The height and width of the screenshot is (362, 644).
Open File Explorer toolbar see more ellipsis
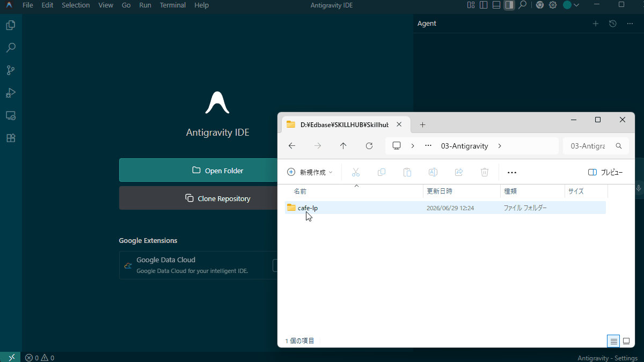(x=512, y=172)
